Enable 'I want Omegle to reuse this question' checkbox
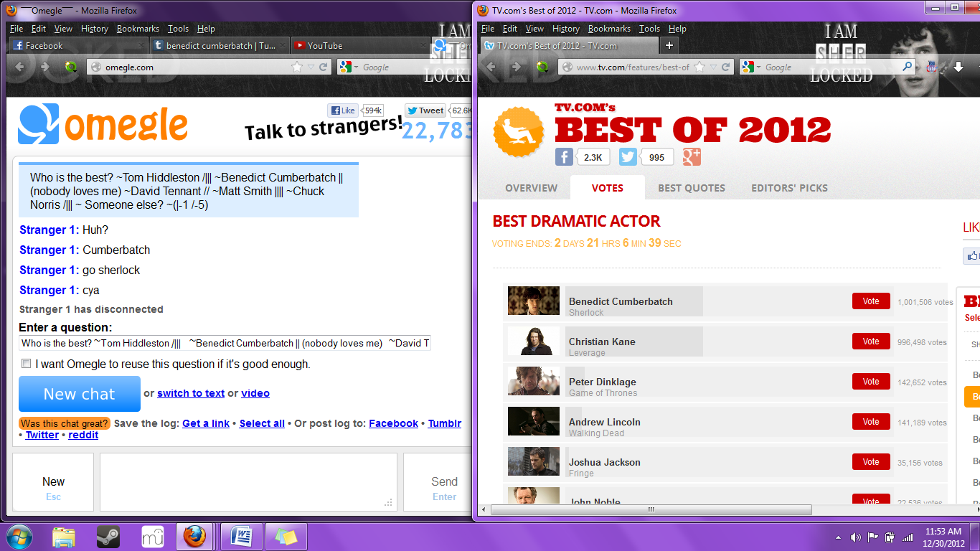980x551 pixels. 27,364
